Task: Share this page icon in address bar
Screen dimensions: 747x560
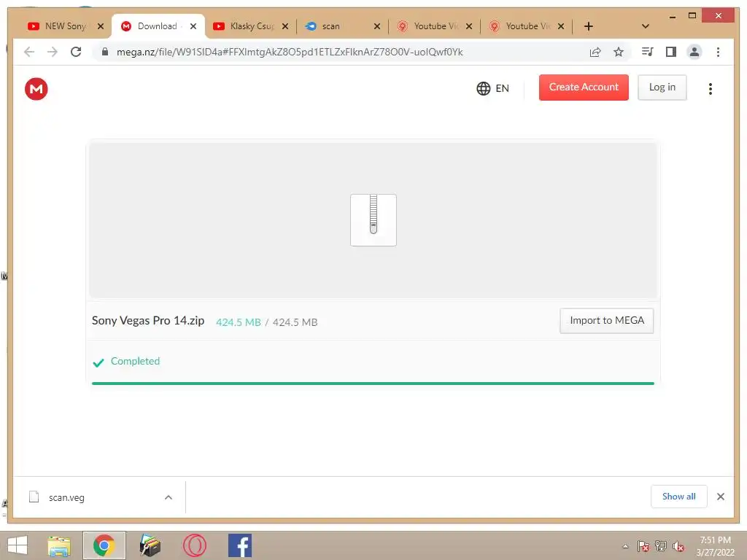Action: tap(595, 52)
